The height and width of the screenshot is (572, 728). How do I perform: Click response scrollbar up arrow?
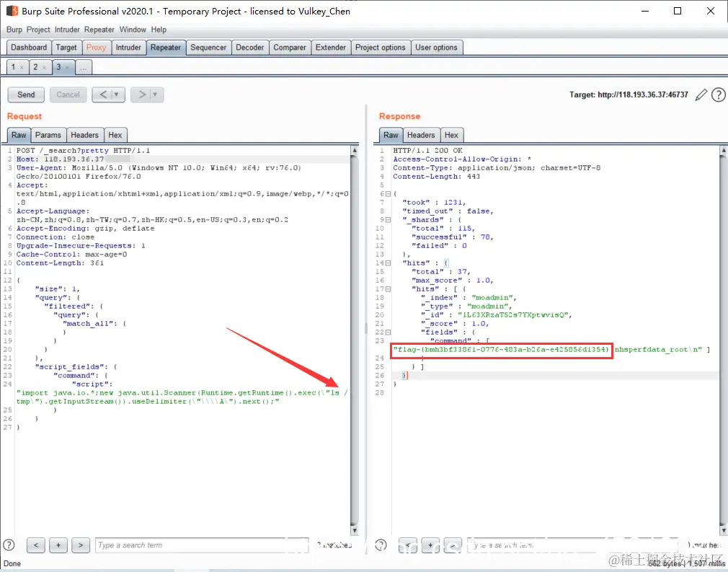pyautogui.click(x=724, y=151)
